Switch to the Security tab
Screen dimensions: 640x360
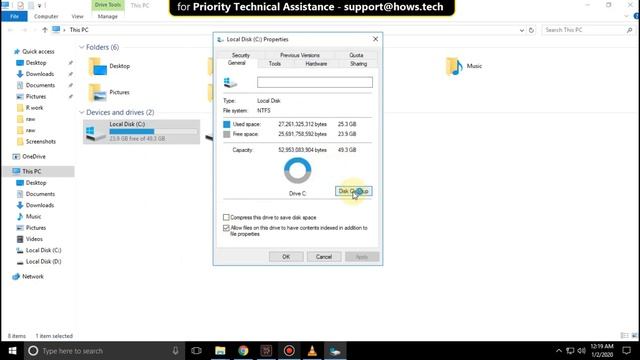pyautogui.click(x=240, y=55)
